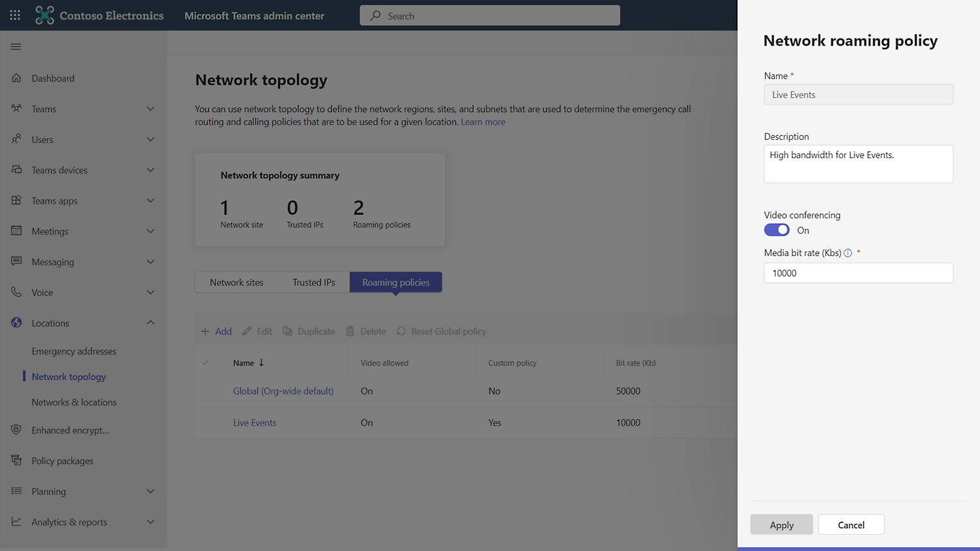Click the Bit rate (Kb) column header

(636, 363)
